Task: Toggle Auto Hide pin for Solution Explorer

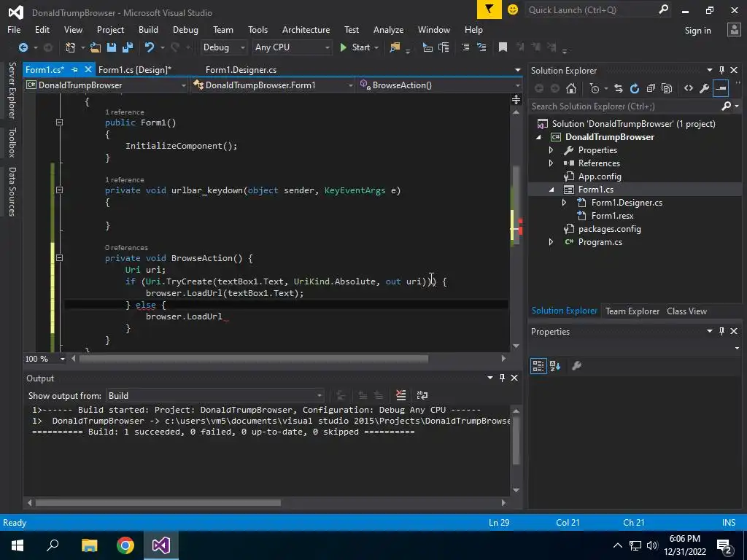Action: tap(721, 70)
